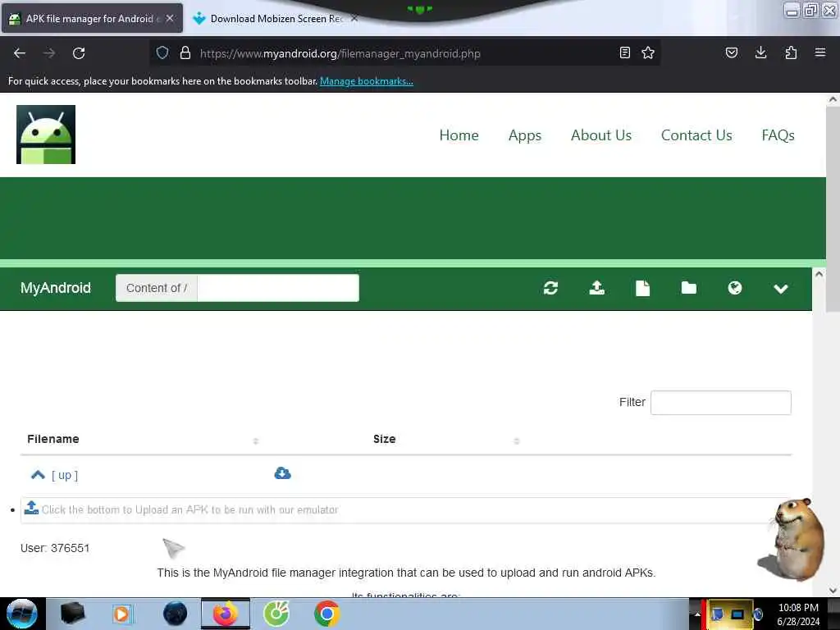
Task: Open the Contact Us nav link
Action: point(696,135)
